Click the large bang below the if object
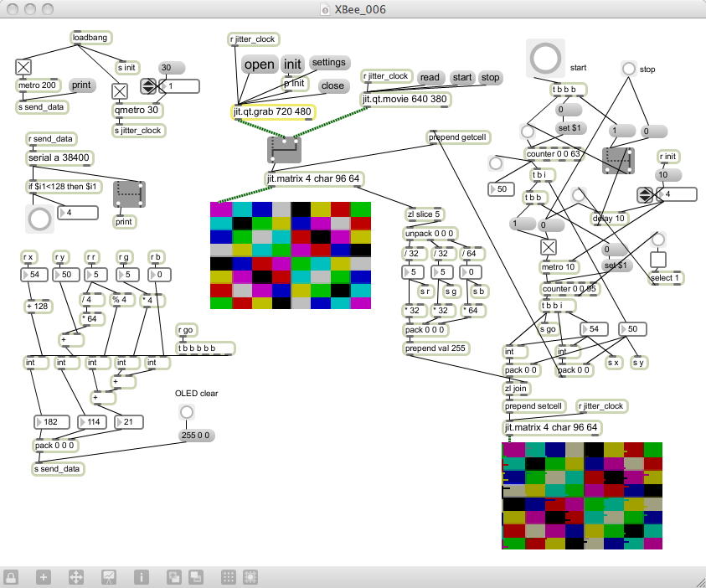Screen dimensions: 706x588 [39, 219]
